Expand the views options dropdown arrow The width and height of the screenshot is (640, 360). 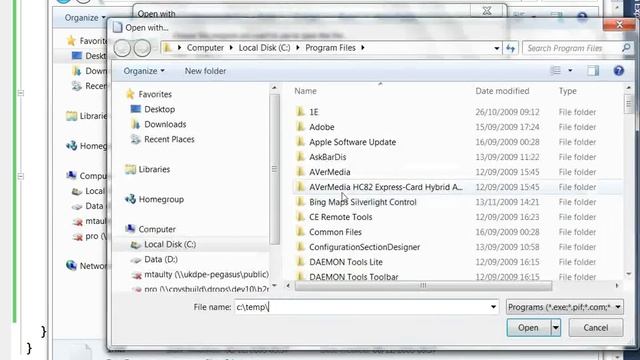point(570,71)
